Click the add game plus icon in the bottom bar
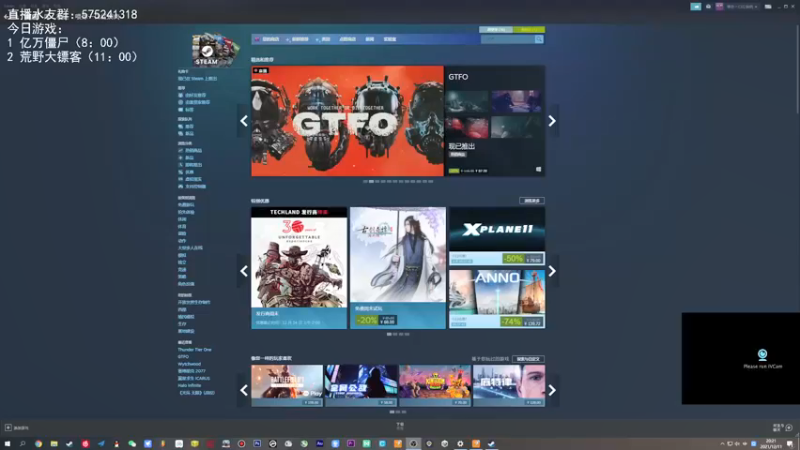Screen dimensions: 800x450 click(x=8, y=428)
